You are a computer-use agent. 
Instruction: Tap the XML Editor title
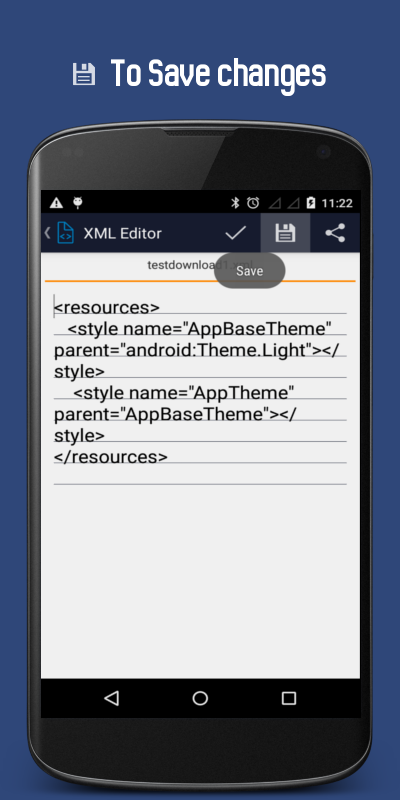pos(122,233)
